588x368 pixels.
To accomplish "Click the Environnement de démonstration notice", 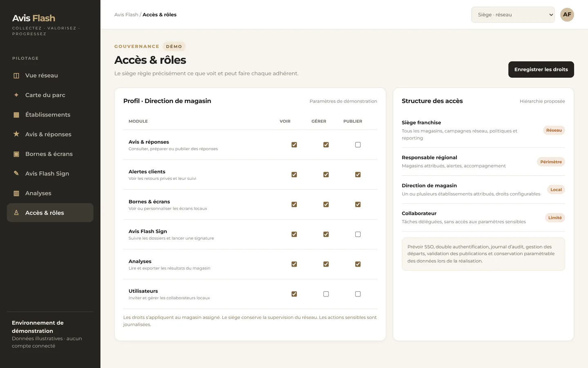I will (x=50, y=334).
